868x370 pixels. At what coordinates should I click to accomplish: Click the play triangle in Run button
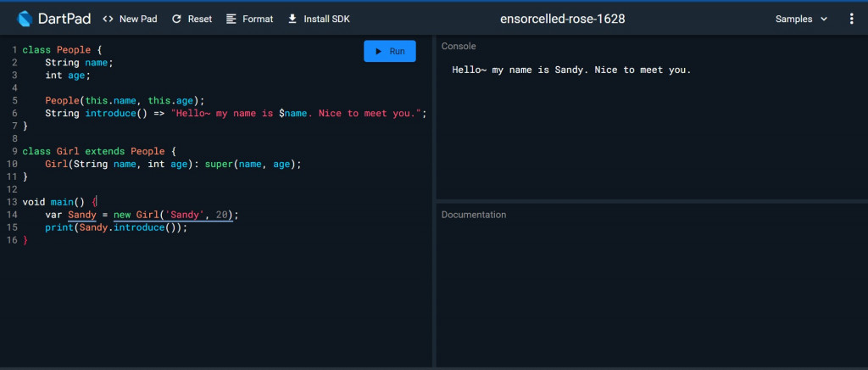[x=379, y=52]
